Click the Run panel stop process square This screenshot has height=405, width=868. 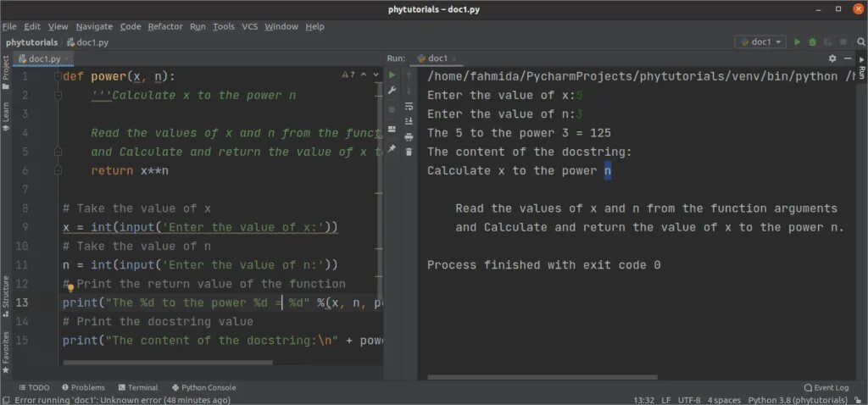click(392, 109)
